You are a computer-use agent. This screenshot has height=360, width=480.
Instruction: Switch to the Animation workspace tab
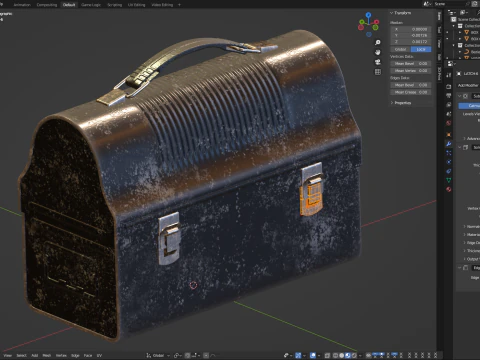[22, 5]
